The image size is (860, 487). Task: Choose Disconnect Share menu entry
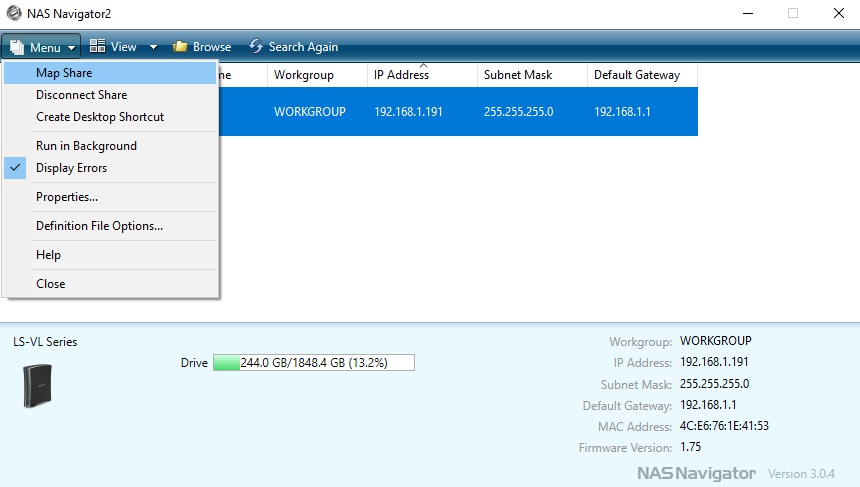pos(110,95)
